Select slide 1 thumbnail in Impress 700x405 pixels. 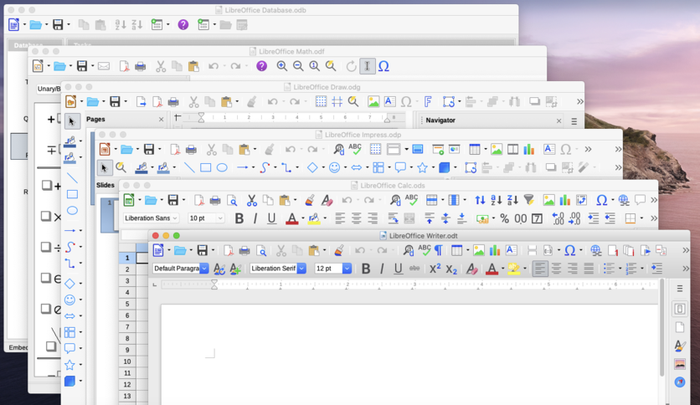click(109, 215)
